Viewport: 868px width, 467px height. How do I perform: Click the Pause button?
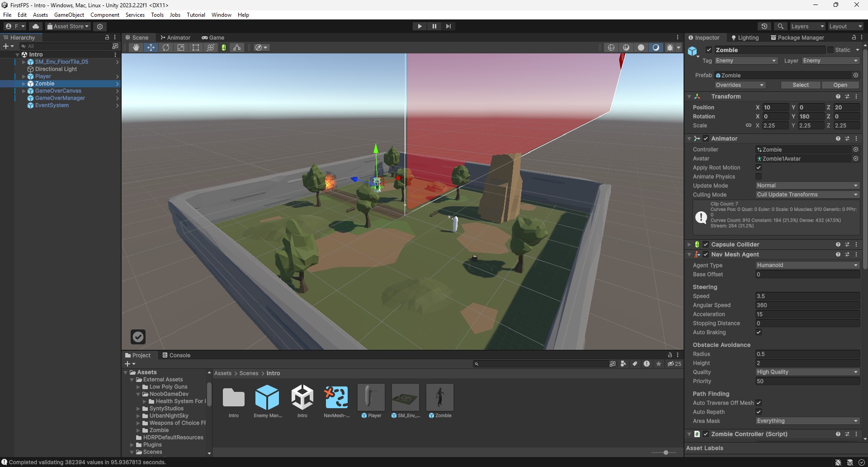(x=434, y=26)
